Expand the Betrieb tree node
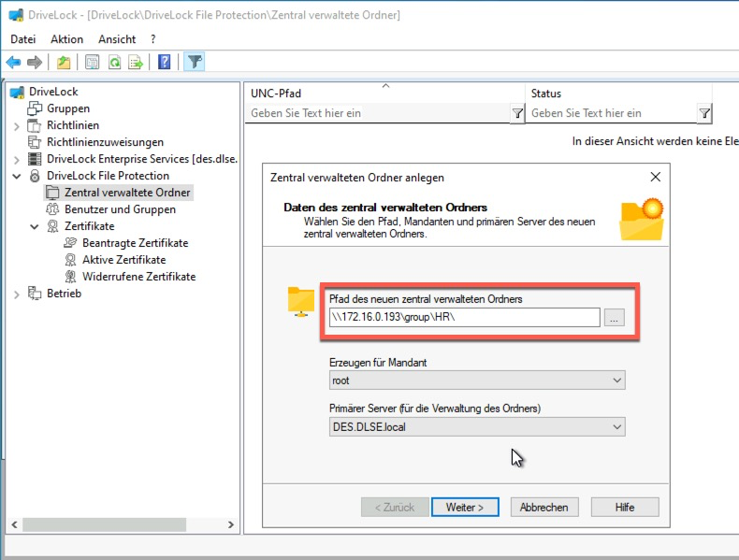 17,294
